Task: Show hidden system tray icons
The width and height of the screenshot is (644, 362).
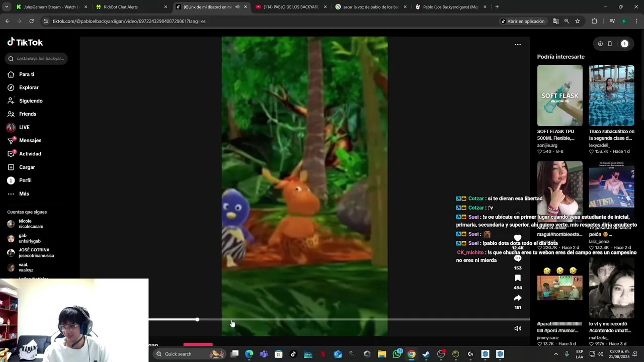Action: click(556, 354)
